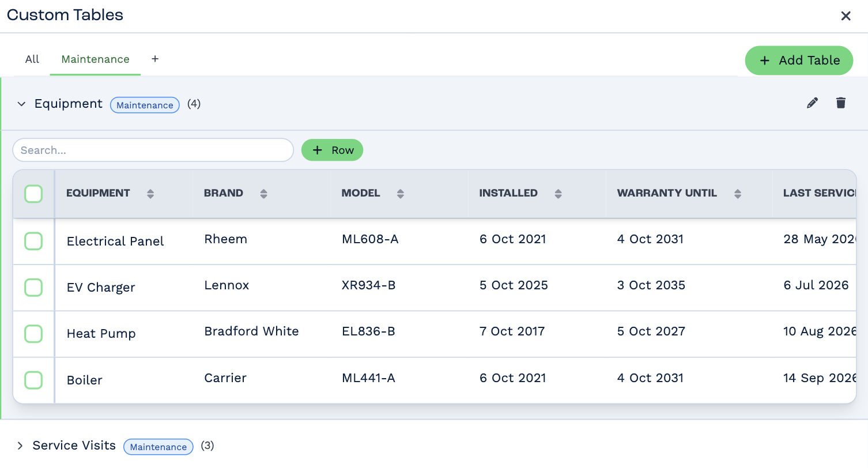
Task: Click the 5 Oct 2025 installed date
Action: tap(514, 285)
